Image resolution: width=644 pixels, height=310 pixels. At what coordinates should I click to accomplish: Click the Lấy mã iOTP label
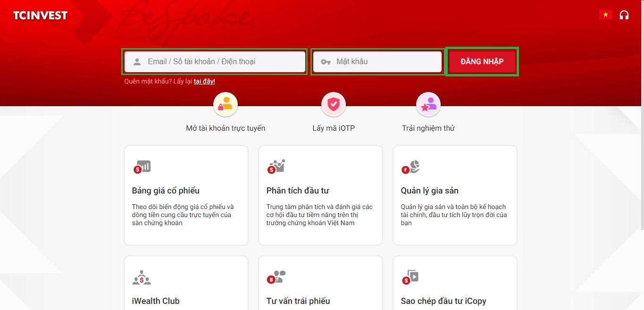coord(334,128)
